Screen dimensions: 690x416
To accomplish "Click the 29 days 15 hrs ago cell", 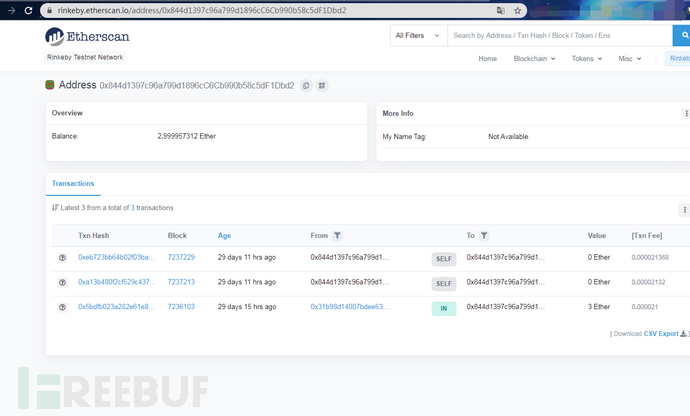I will click(247, 306).
